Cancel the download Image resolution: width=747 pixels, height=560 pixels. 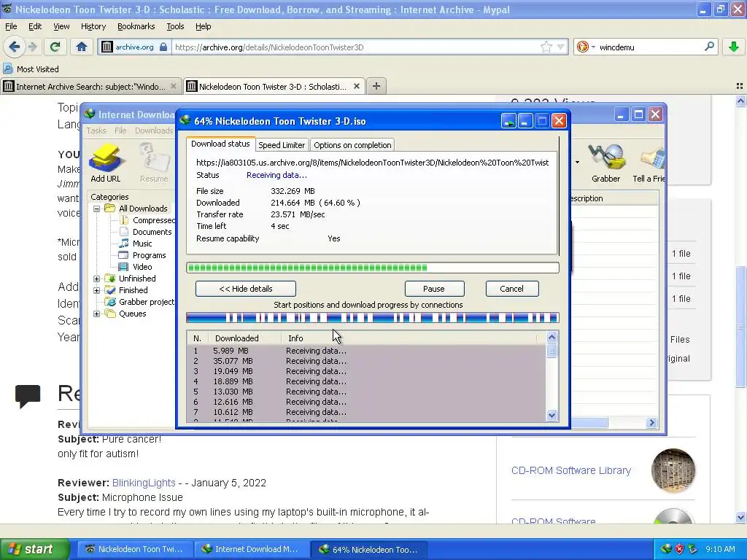point(511,289)
